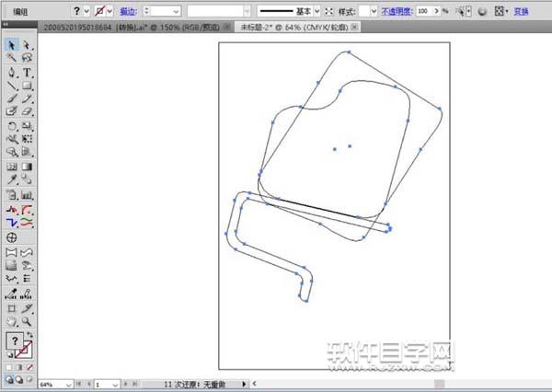This screenshot has height=392, width=552.
Task: Open the status bar display options arrow
Action: tap(244, 385)
